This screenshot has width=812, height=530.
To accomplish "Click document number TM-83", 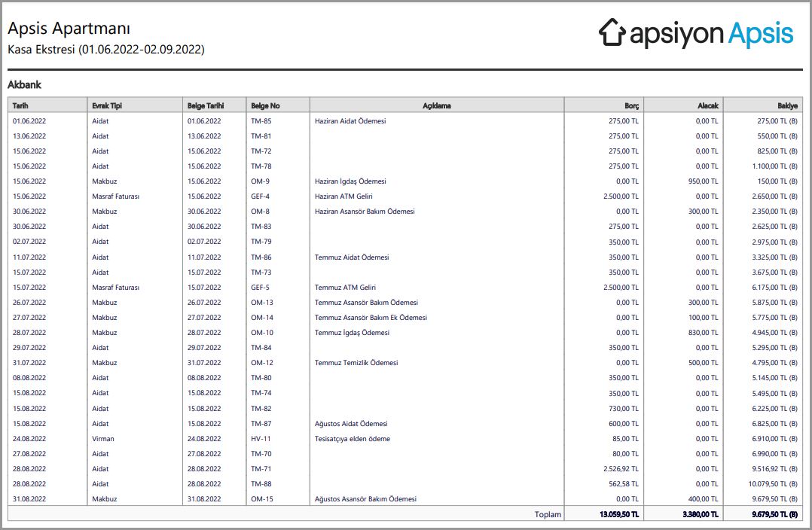I will pyautogui.click(x=261, y=226).
